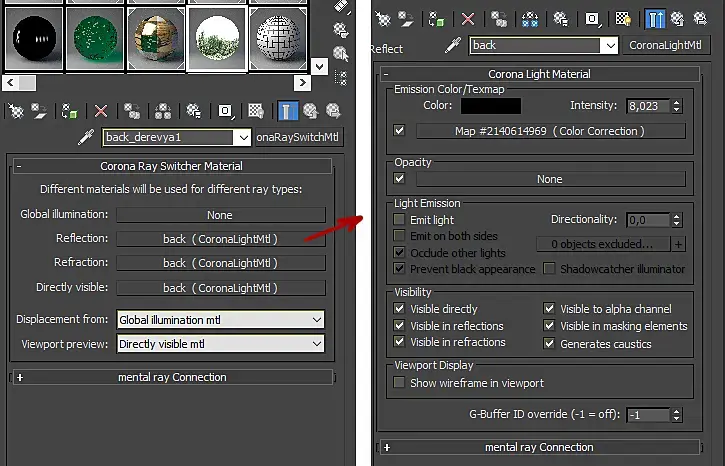
Task: Enable Emit light checkbox
Action: click(399, 219)
